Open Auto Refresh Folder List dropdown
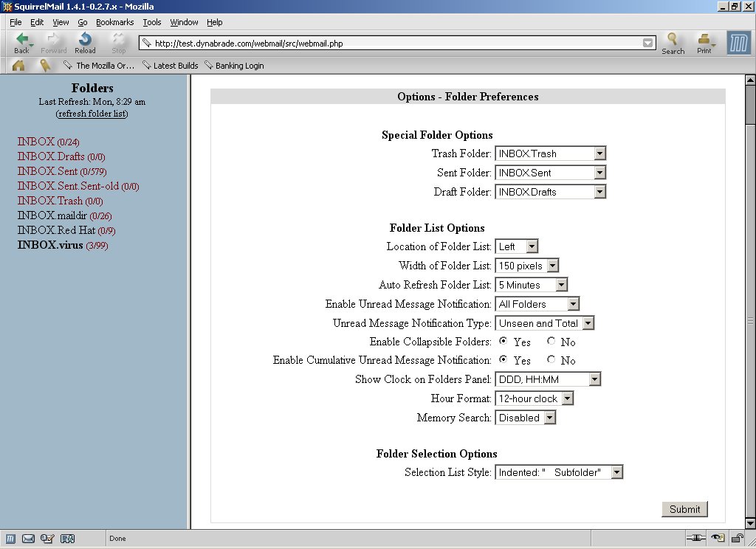The width and height of the screenshot is (756, 549). (x=532, y=285)
